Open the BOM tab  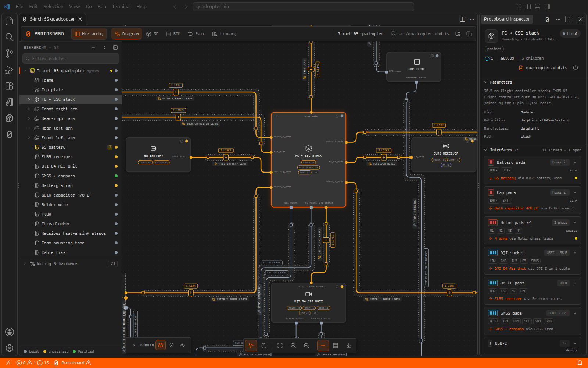[173, 34]
